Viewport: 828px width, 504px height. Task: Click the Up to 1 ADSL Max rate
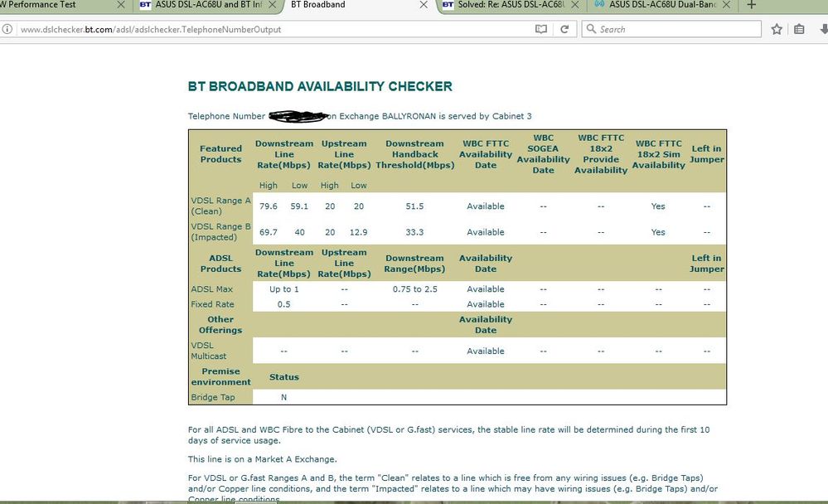point(284,289)
